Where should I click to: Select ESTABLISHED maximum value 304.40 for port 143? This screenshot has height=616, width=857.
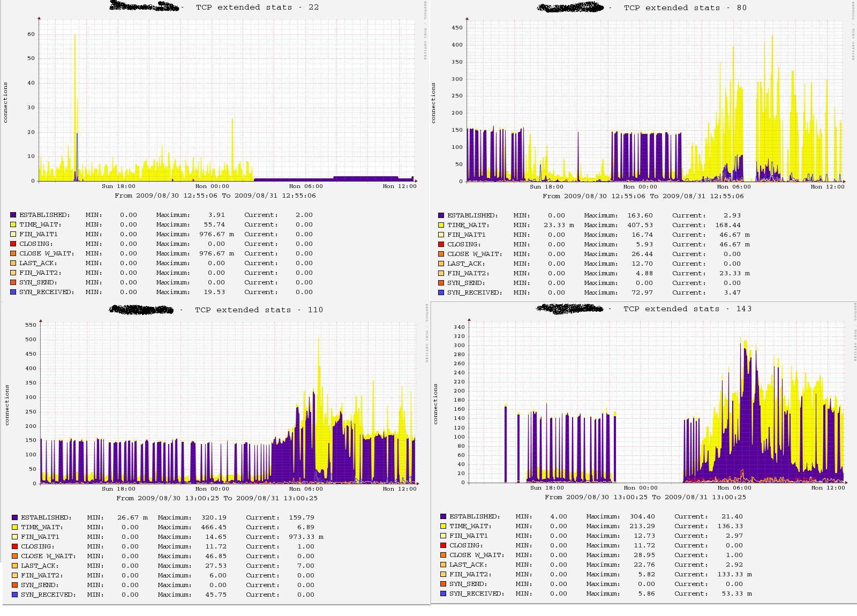pos(642,516)
